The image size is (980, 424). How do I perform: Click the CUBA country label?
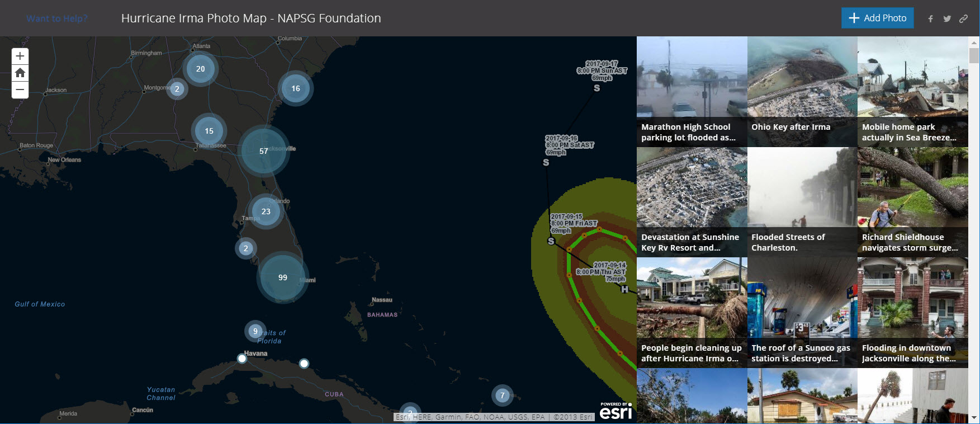pos(334,394)
